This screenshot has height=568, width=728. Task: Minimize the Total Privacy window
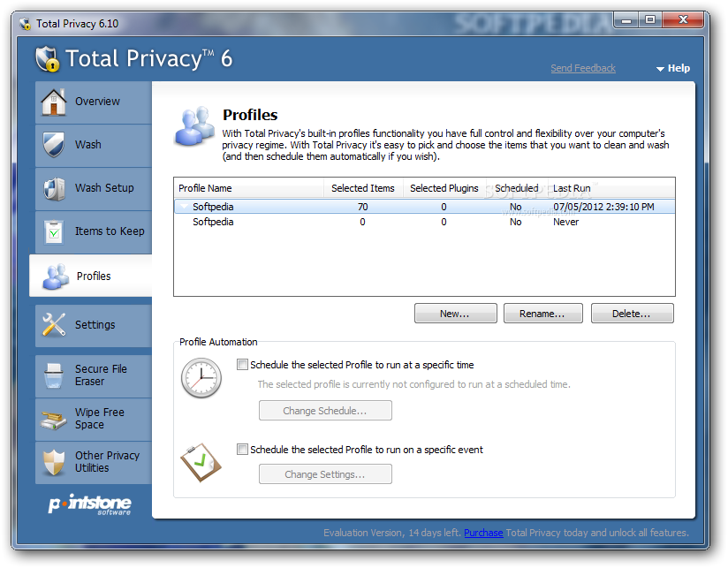tap(626, 20)
